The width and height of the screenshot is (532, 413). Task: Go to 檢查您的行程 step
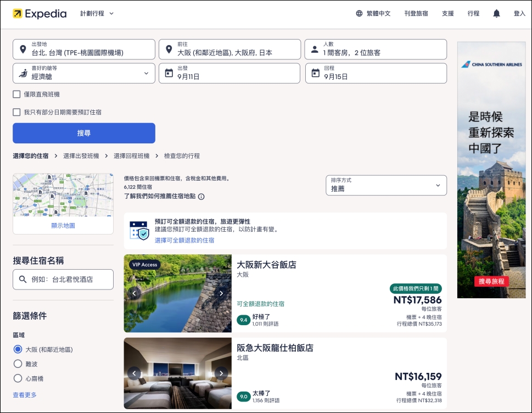(182, 156)
